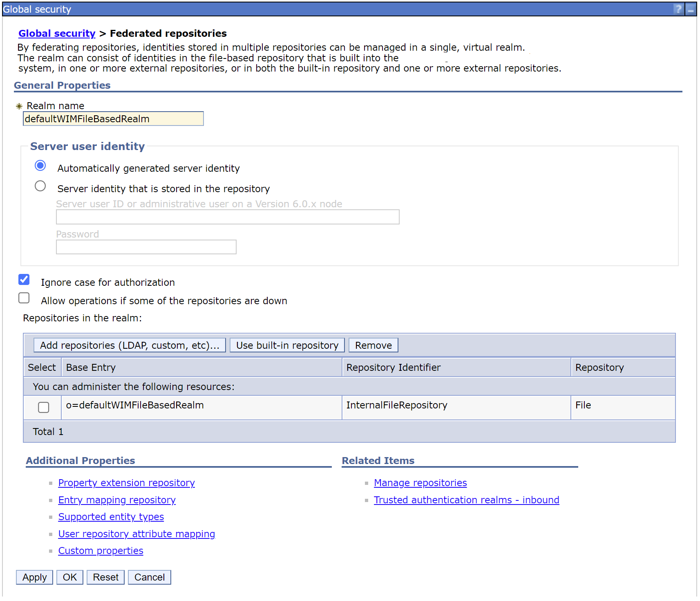Open Manage repositories under Related Items
Screen dimensions: 700x601
[x=420, y=483]
